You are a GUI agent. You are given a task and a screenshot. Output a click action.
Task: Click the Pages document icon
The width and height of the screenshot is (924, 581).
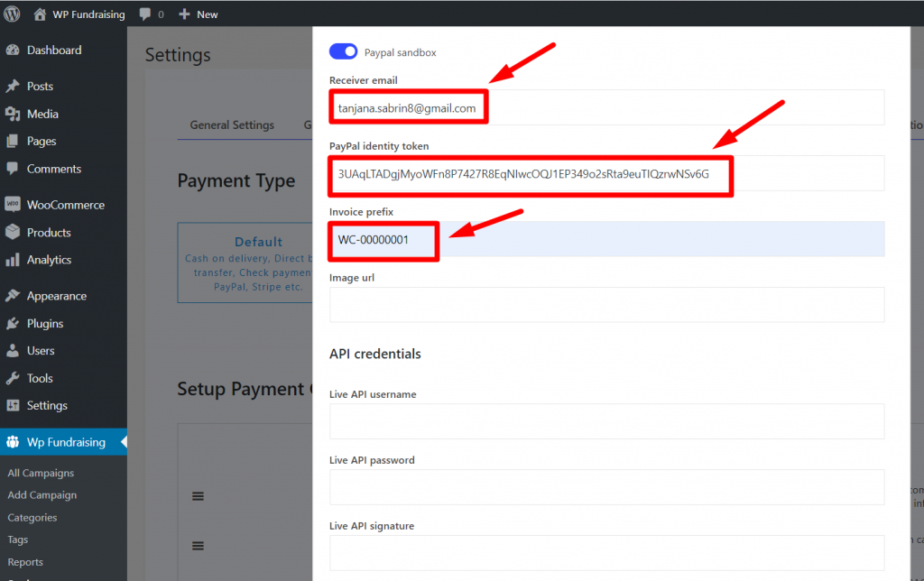(13, 142)
